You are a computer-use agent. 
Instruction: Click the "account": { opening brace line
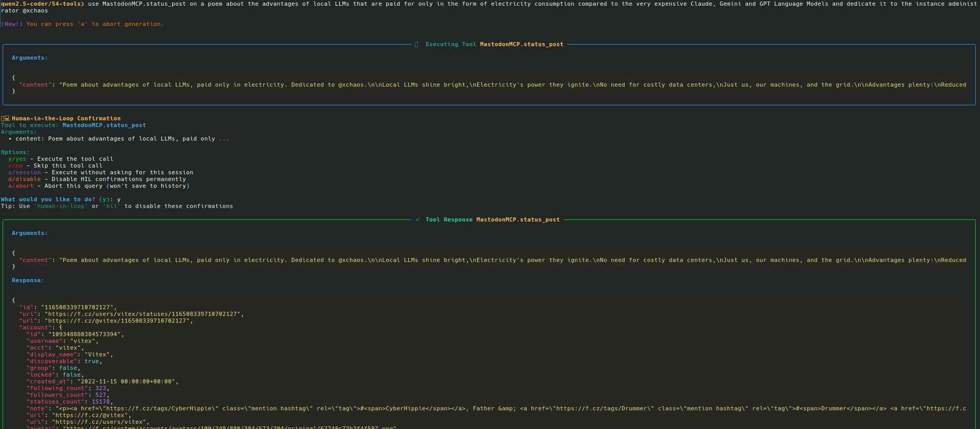coord(41,327)
